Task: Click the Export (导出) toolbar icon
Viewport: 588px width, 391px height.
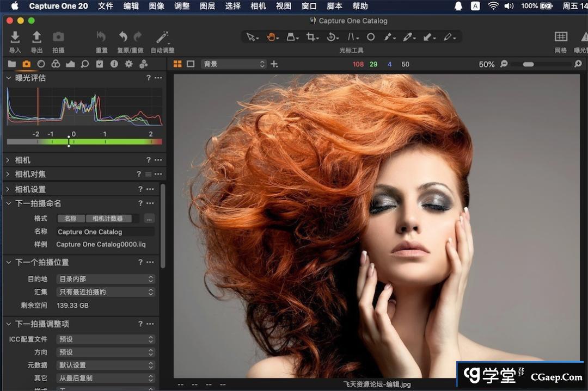Action: tap(36, 37)
